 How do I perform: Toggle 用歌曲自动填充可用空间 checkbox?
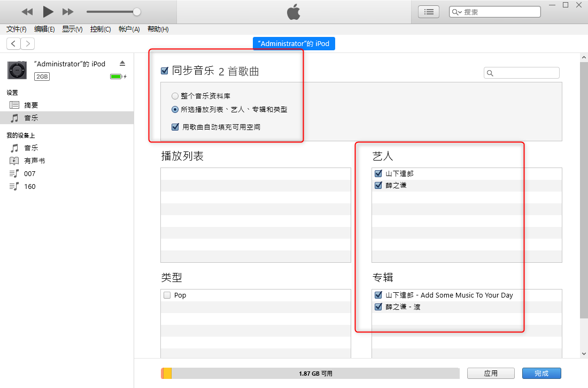pos(175,127)
